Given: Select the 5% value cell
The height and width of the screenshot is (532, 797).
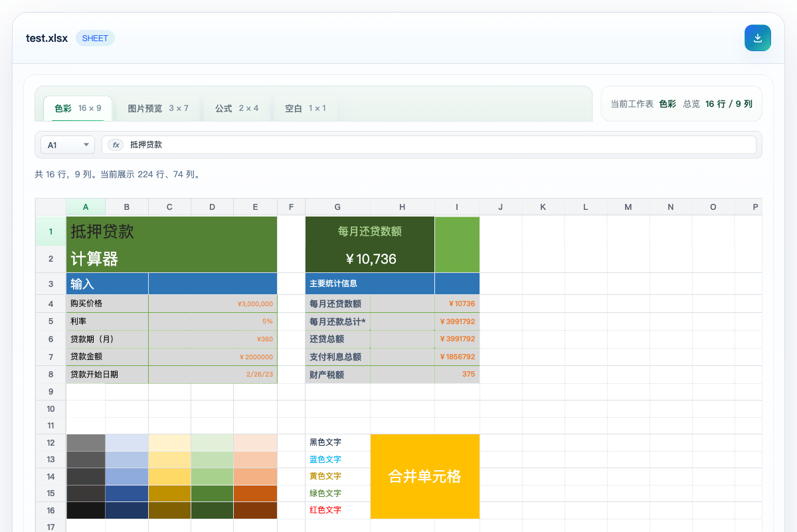Looking at the screenshot, I should (213, 321).
